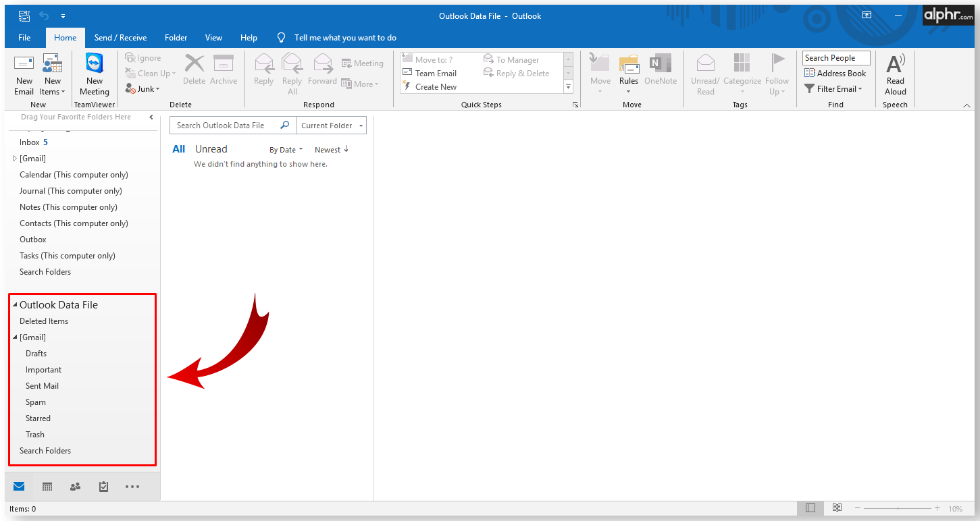The image size is (980, 521).
Task: Send message to OneNote
Action: point(661,70)
